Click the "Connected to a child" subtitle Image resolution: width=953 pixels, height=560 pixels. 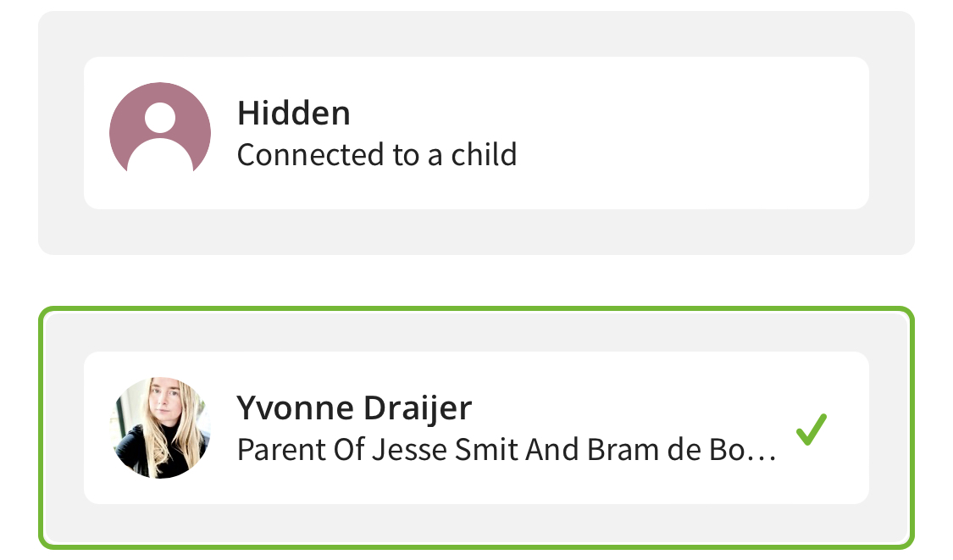[377, 154]
